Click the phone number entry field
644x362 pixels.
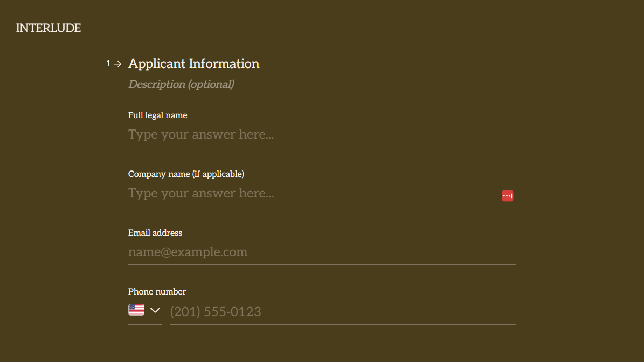pyautogui.click(x=343, y=311)
